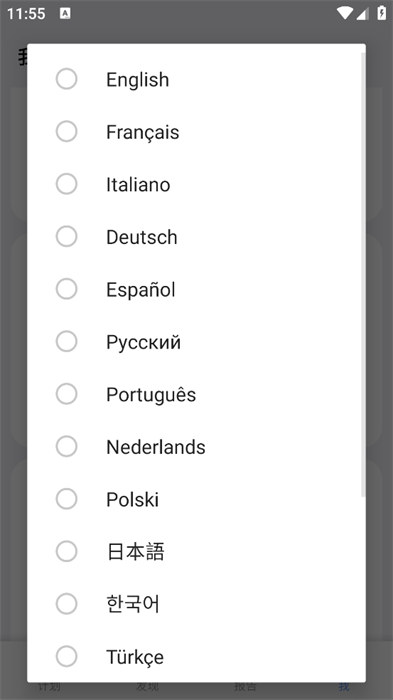Tap the Nederlands language text
This screenshot has width=393, height=700.
[x=156, y=447]
